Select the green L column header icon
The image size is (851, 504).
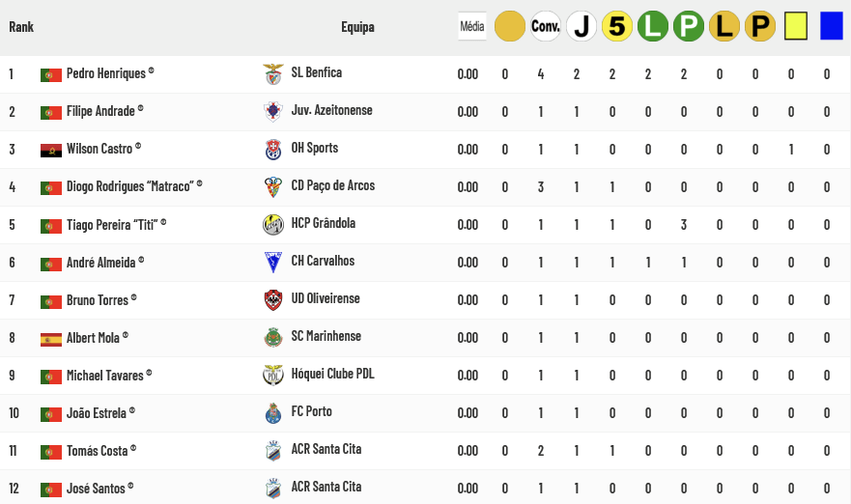point(653,26)
